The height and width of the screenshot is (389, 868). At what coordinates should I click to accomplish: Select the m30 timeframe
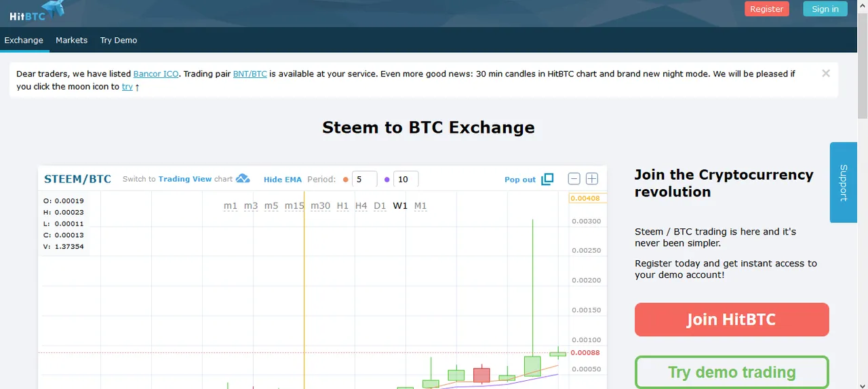pos(320,205)
